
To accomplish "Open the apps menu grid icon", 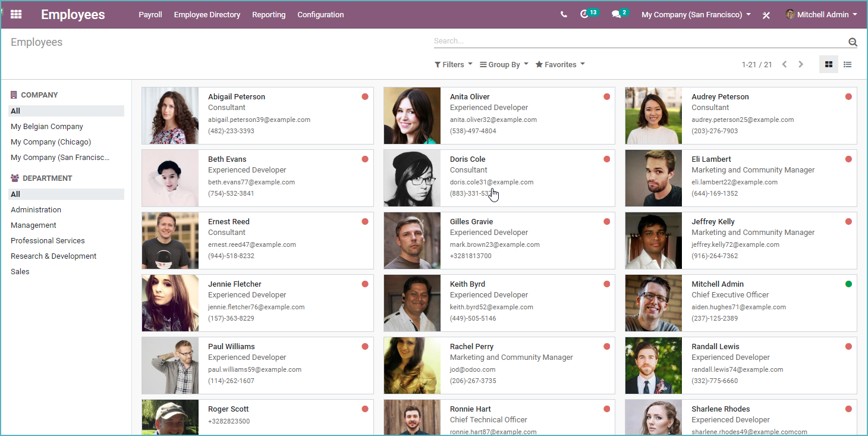I will tap(15, 14).
